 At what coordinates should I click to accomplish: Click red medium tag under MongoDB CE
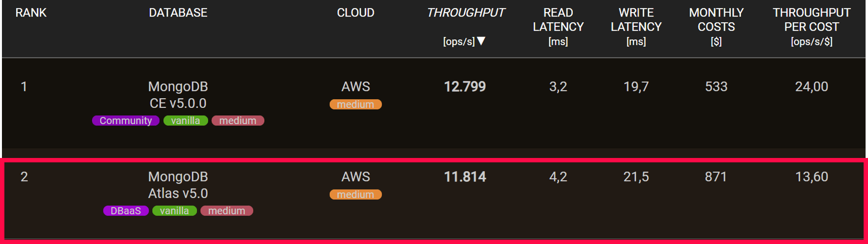point(238,121)
